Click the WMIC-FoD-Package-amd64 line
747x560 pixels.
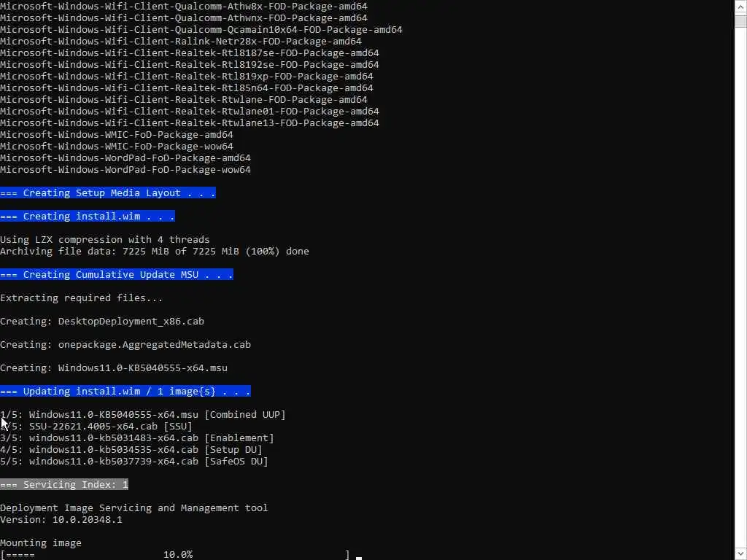(x=117, y=135)
